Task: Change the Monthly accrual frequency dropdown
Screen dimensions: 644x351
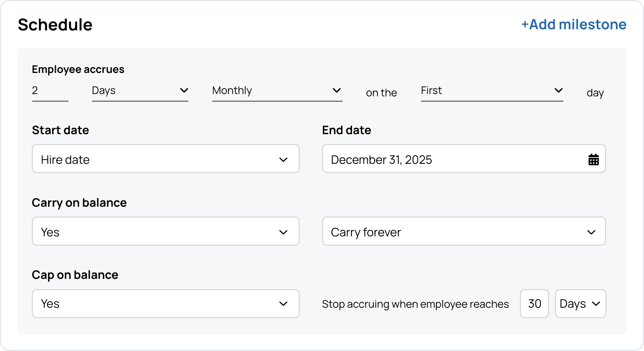Action: click(277, 91)
